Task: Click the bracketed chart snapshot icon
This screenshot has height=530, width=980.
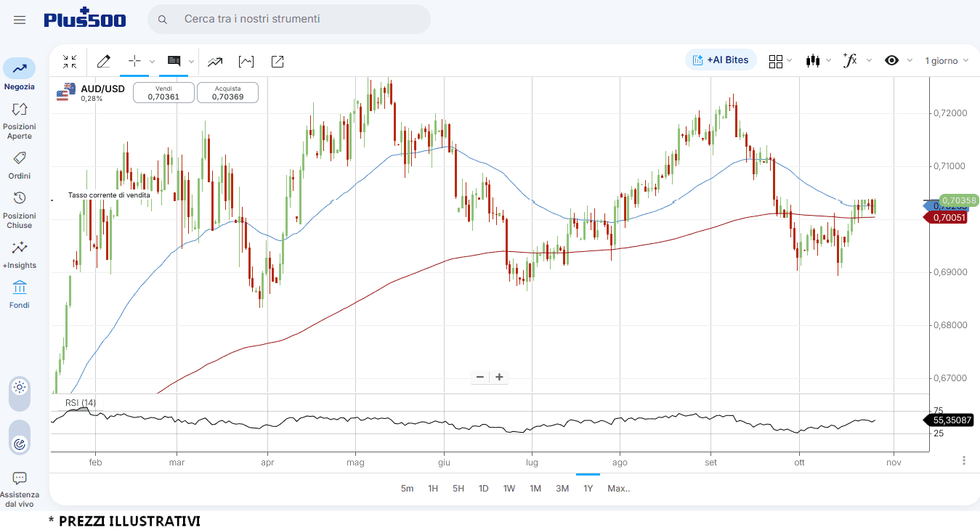Action: tap(246, 62)
